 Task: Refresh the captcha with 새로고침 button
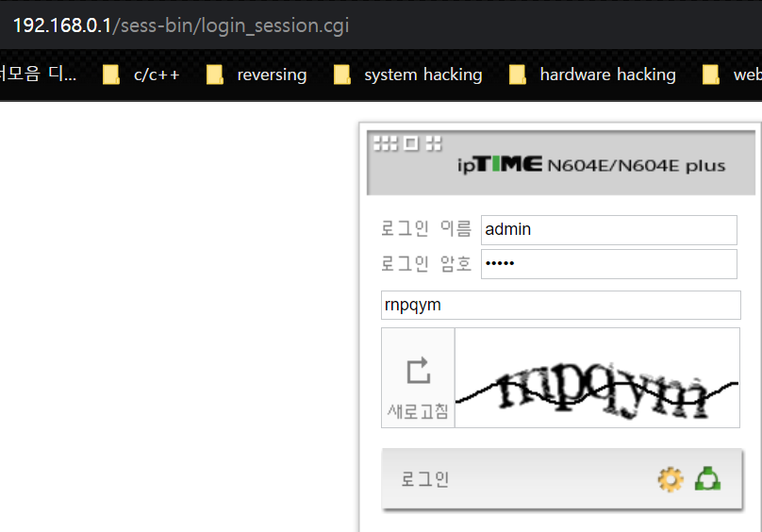pos(418,378)
